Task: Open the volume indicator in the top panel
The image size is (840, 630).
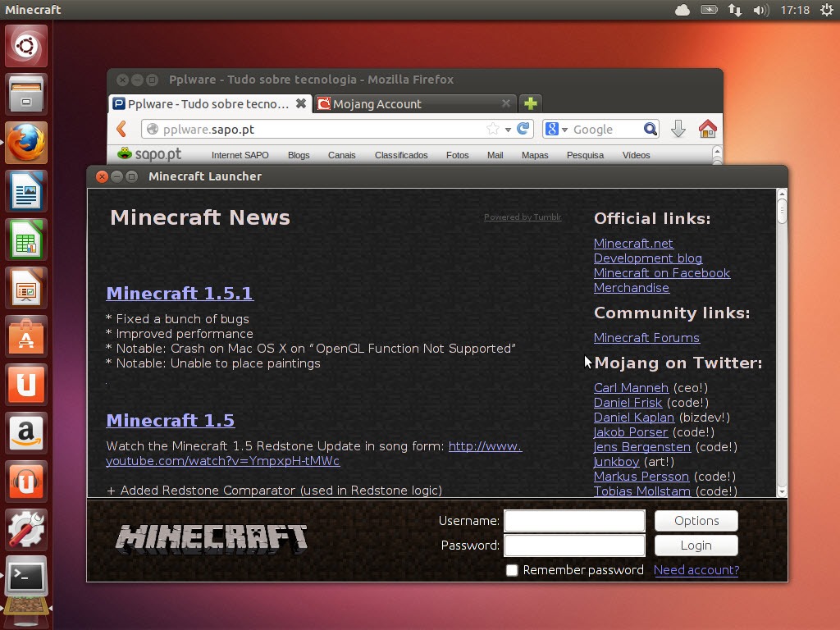Action: pos(760,10)
